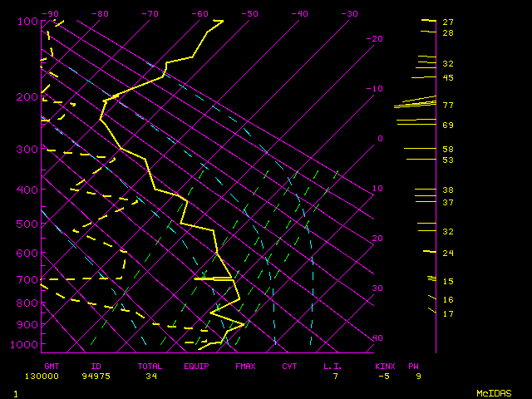This screenshot has height=399, width=532.
Task: Select the L.I. column header
Action: 332,366
